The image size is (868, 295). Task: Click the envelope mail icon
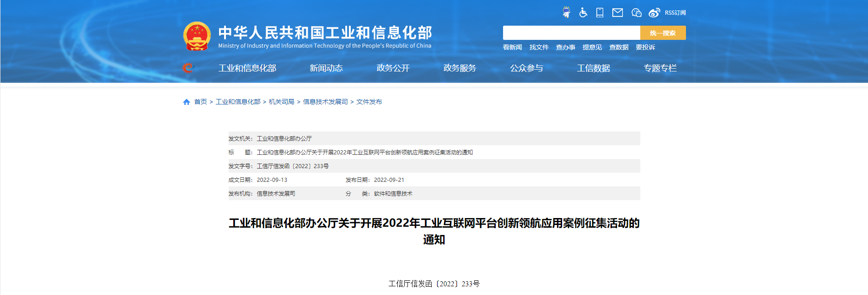point(617,12)
